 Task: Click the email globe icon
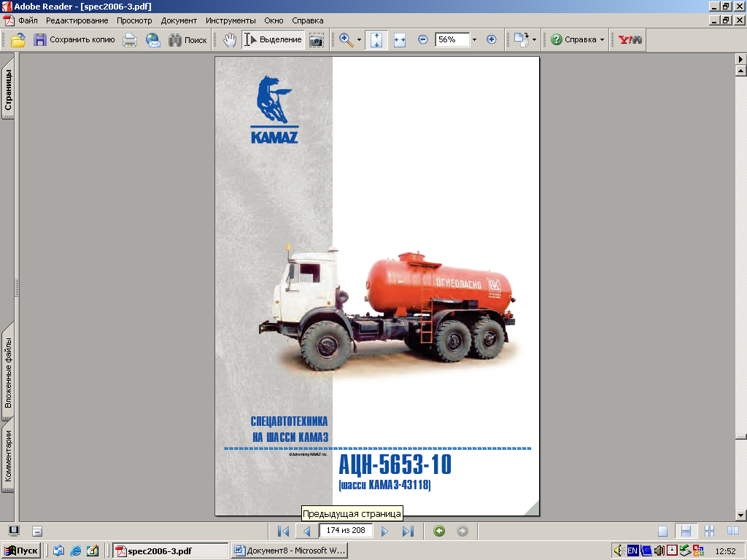pos(153,40)
